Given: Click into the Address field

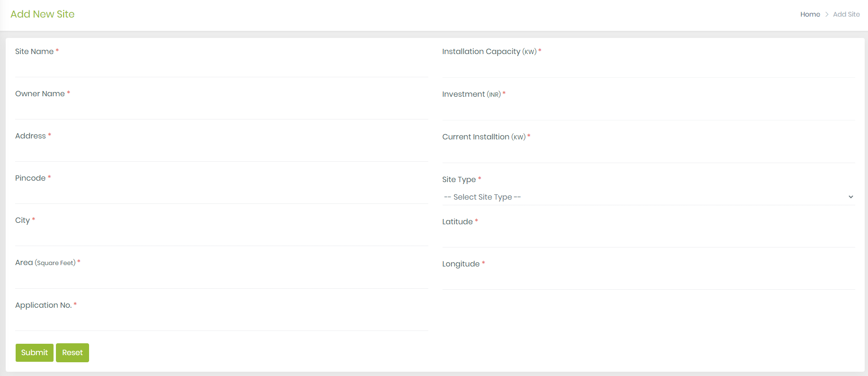Looking at the screenshot, I should point(221,152).
